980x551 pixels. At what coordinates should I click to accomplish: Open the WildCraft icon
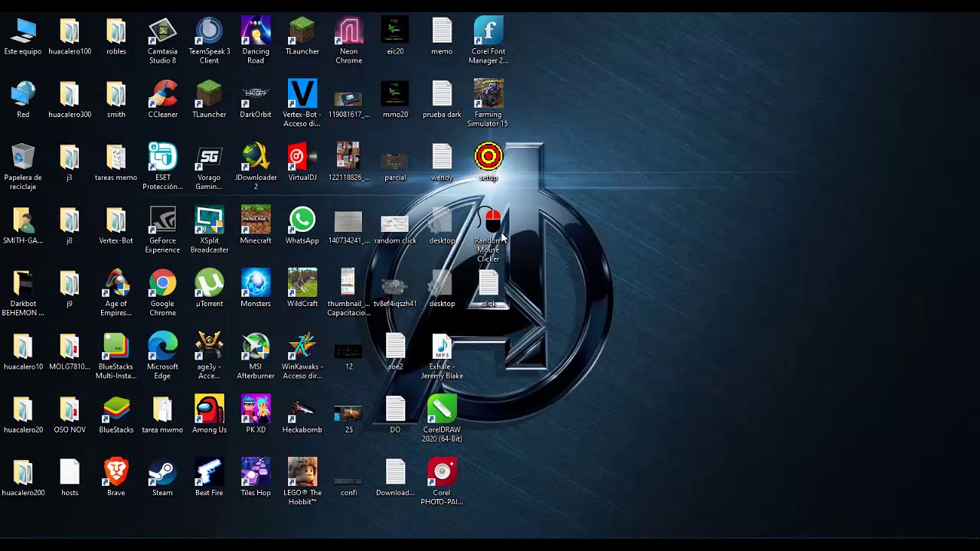pos(302,288)
